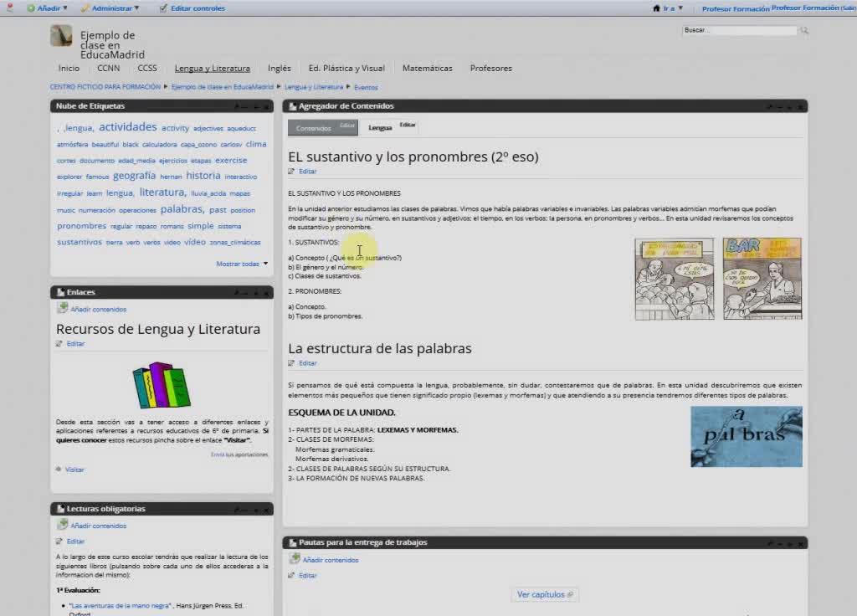
Task: Click the EducaMadrid class logo image
Action: point(61,35)
